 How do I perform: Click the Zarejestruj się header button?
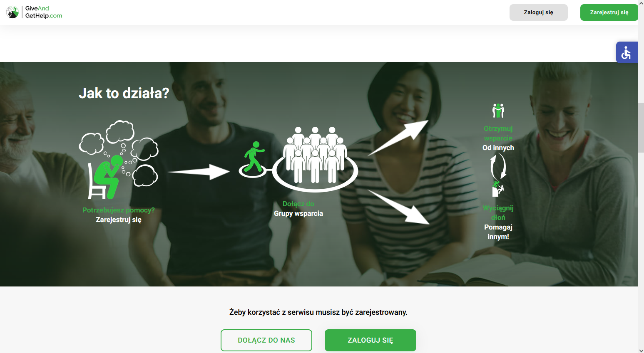click(609, 12)
